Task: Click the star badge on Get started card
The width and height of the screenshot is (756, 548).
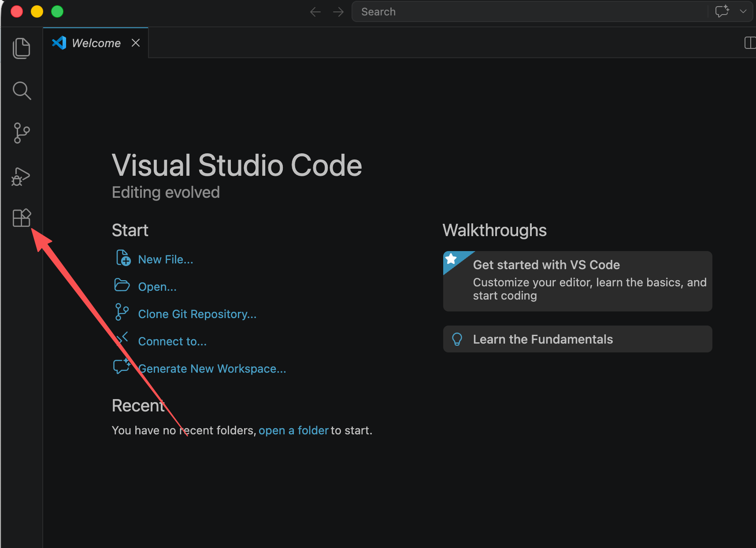Action: pyautogui.click(x=451, y=259)
